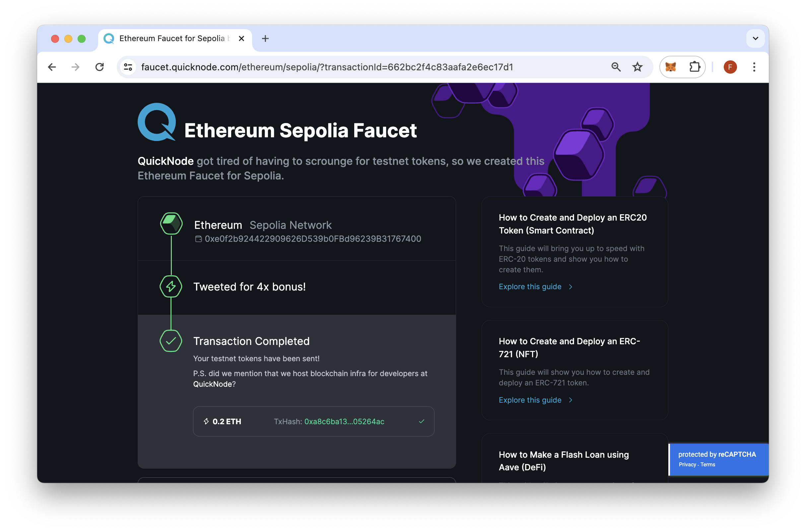Open the MetaMask extension
This screenshot has width=806, height=532.
671,67
